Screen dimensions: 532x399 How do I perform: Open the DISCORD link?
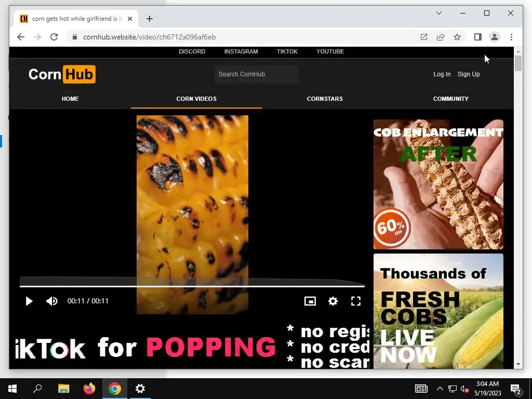click(192, 51)
